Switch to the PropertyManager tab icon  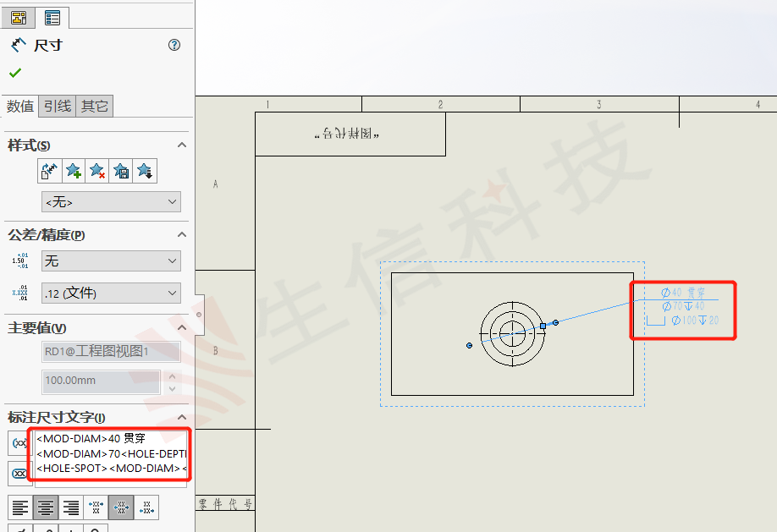click(52, 18)
